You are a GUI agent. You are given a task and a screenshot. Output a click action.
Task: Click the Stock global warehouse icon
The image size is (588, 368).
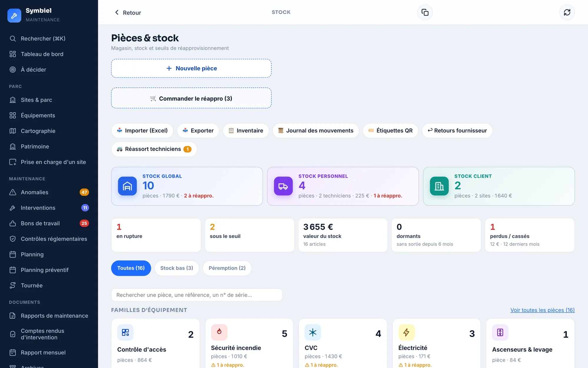pyautogui.click(x=127, y=186)
